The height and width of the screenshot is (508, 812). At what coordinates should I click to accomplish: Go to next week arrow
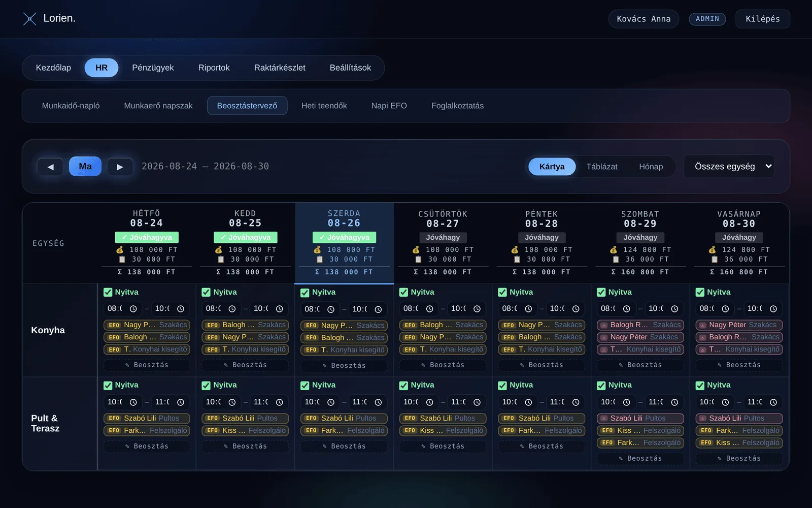click(x=120, y=167)
